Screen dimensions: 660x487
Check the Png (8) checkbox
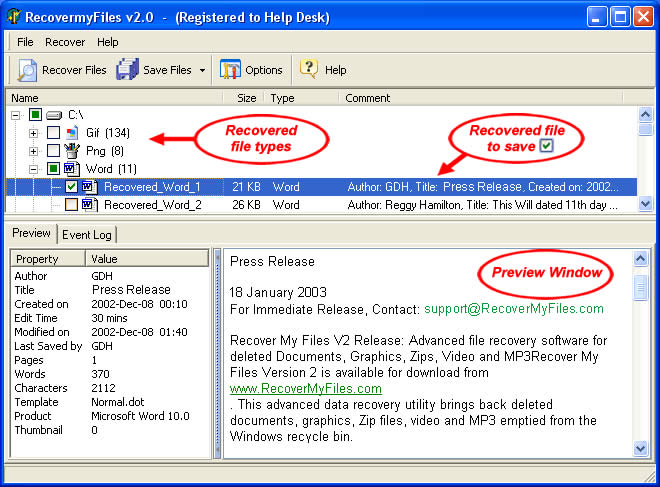point(53,150)
